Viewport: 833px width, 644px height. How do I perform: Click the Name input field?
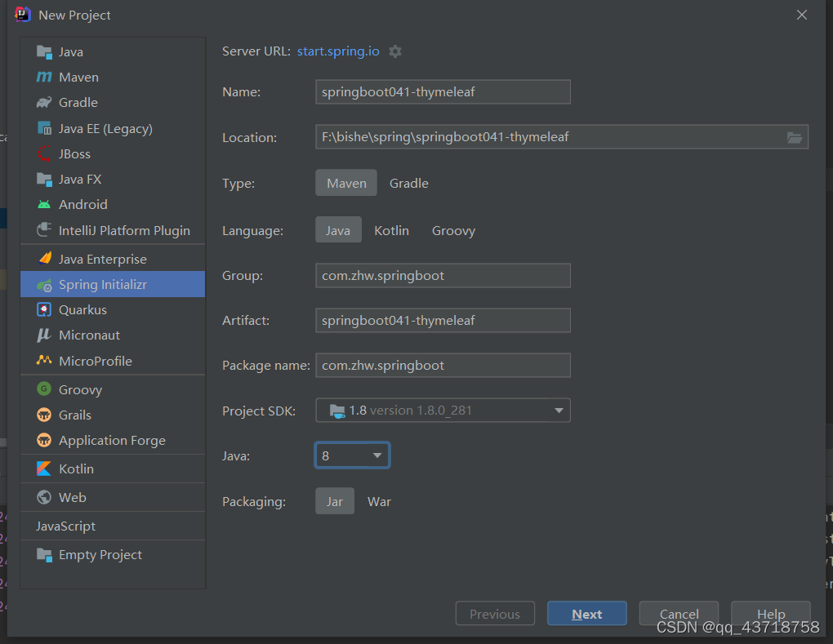click(443, 92)
